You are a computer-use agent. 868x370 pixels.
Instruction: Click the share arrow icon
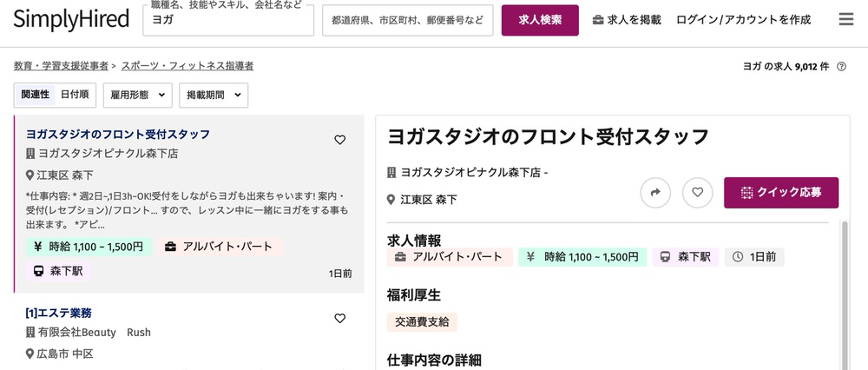(x=655, y=192)
